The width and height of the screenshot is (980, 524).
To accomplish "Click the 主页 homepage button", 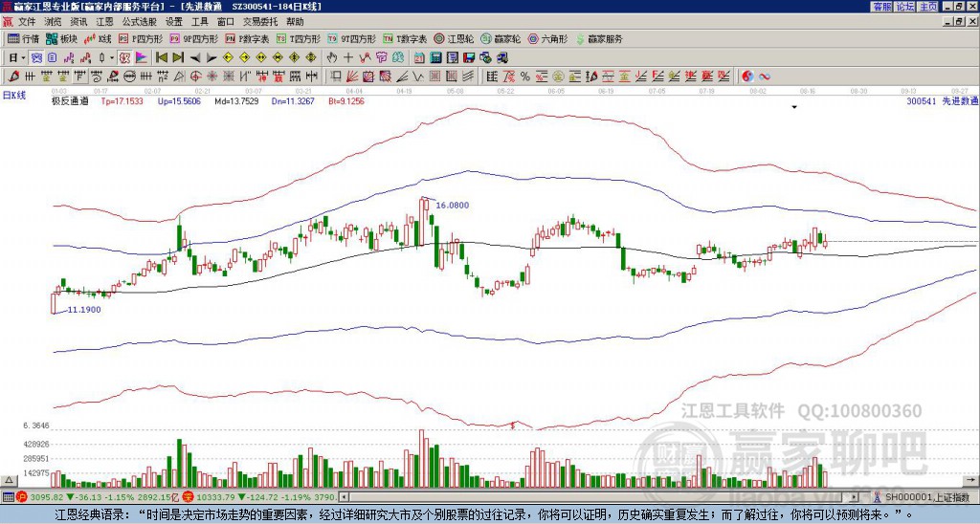I will pyautogui.click(x=928, y=7).
